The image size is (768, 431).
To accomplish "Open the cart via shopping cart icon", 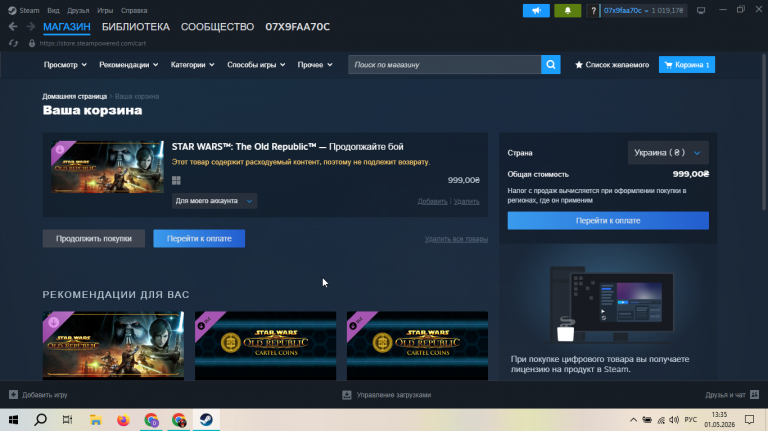I will 668,65.
